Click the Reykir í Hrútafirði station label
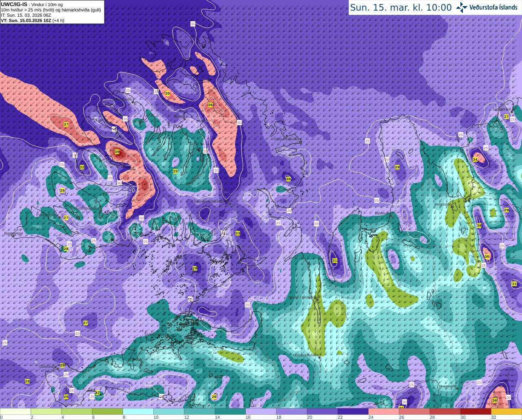Screen dimensions: 522x420 (303, 297)
